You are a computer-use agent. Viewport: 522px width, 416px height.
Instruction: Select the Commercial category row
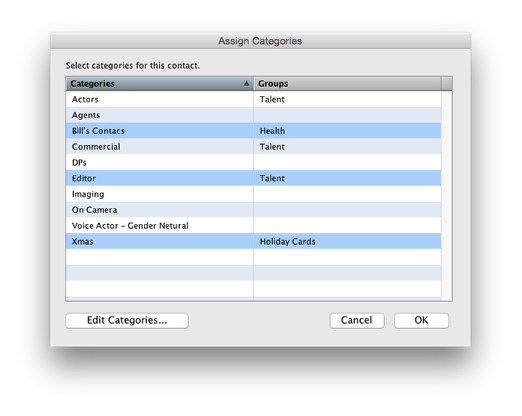pos(253,147)
